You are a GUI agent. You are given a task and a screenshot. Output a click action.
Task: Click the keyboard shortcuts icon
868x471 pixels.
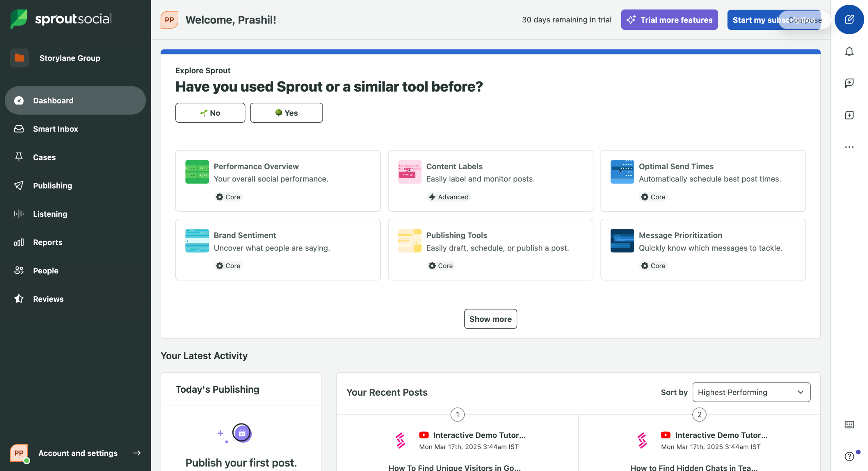pyautogui.click(x=849, y=425)
